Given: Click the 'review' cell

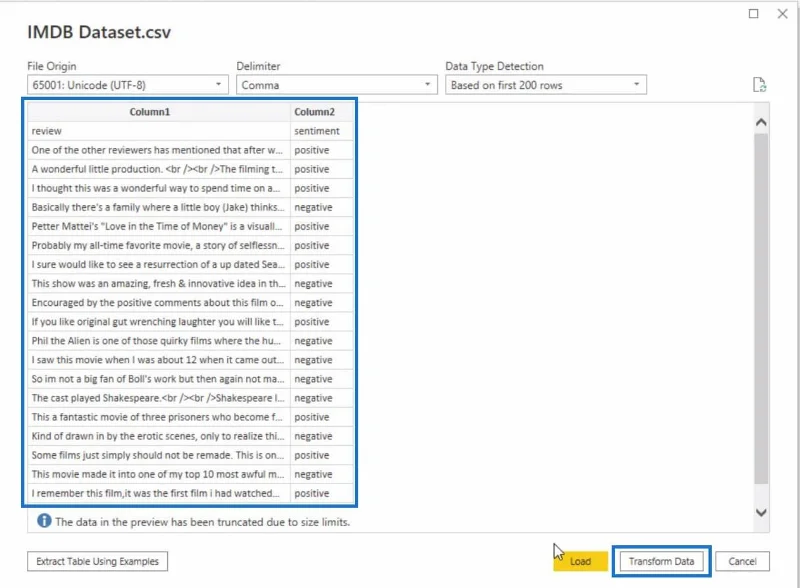Looking at the screenshot, I should point(159,131).
